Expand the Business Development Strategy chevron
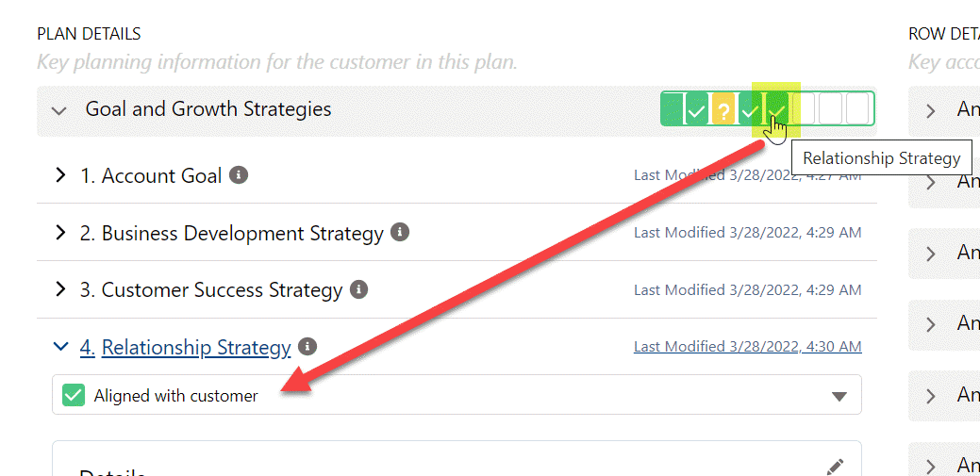 point(60,233)
